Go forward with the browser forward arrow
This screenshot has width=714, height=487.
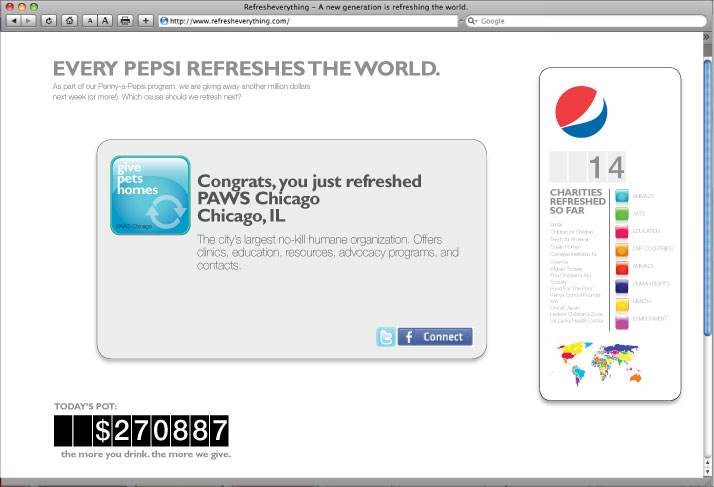[x=29, y=21]
